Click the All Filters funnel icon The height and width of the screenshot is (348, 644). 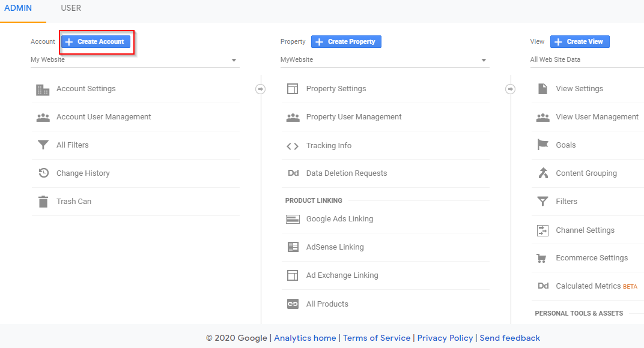(x=43, y=145)
